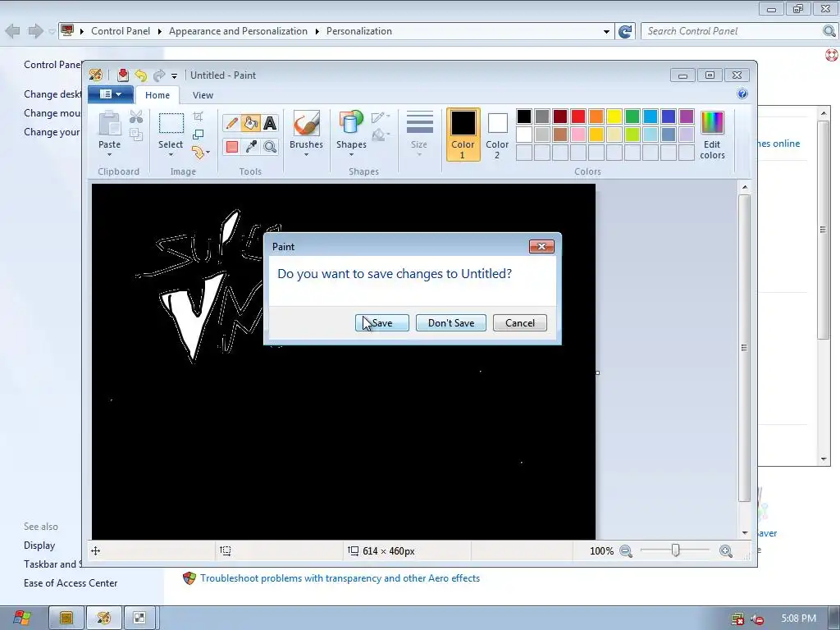Expand the Brushes dropdown arrow
This screenshot has height=630, width=840.
[x=307, y=155]
